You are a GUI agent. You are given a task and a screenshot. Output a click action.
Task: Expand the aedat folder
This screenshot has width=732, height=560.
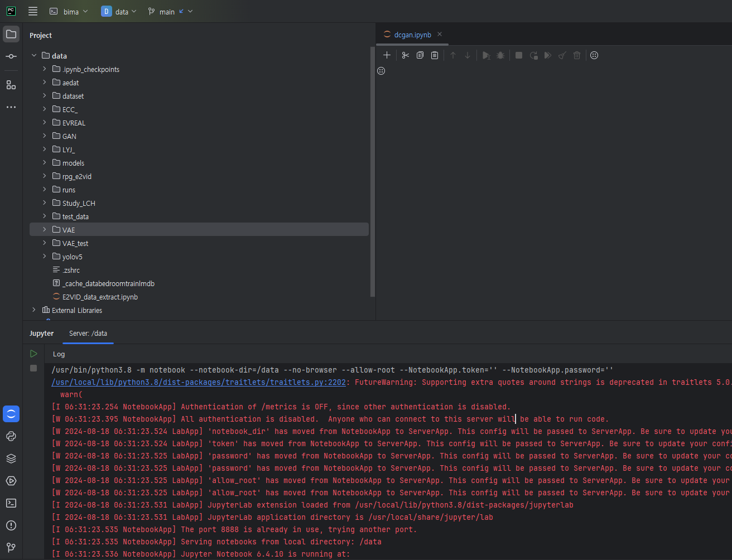(x=45, y=83)
